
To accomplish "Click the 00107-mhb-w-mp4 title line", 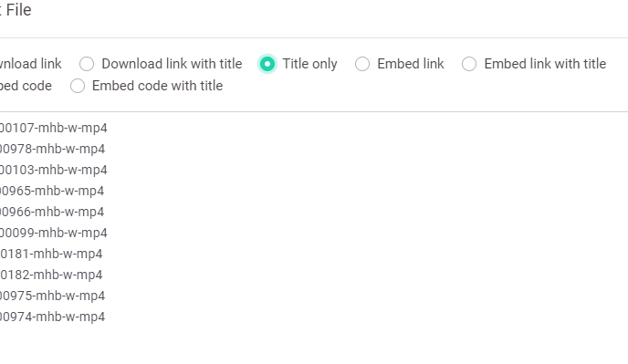I will pyautogui.click(x=54, y=128).
